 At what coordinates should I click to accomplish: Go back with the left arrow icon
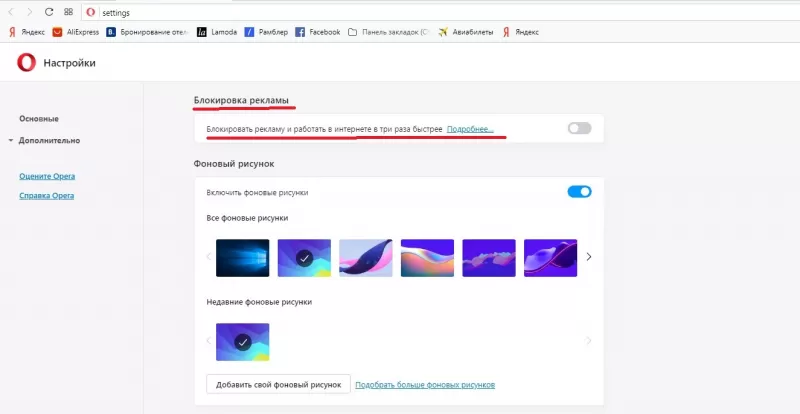pos(11,12)
